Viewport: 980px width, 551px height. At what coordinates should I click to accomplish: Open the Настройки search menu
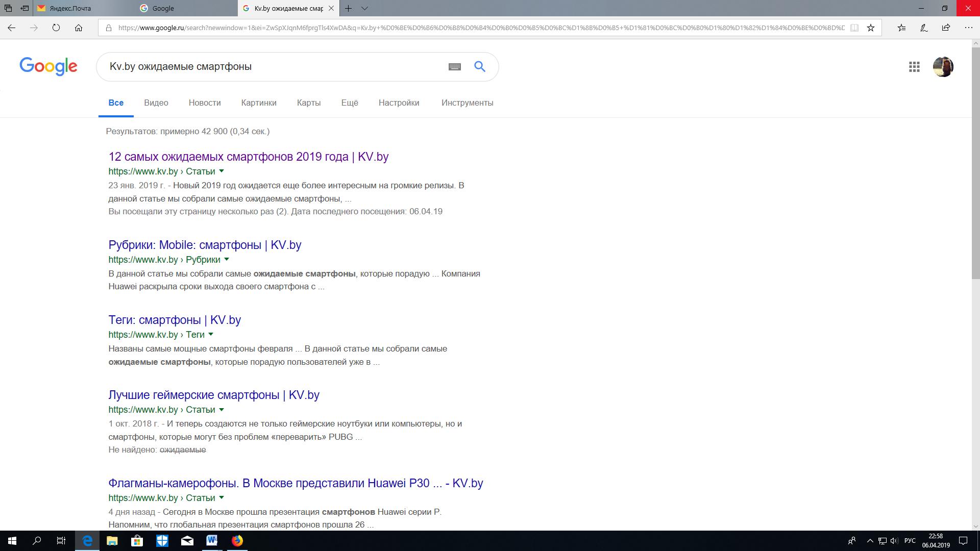coord(399,103)
